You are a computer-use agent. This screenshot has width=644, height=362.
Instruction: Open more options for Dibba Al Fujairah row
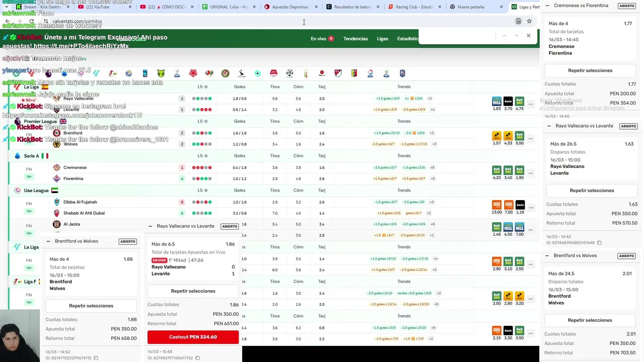click(x=530, y=208)
